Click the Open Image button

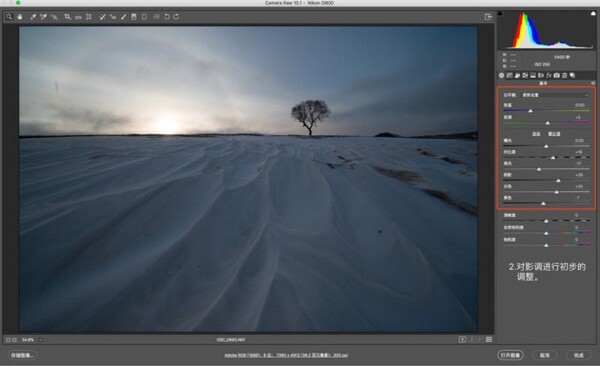coord(510,355)
